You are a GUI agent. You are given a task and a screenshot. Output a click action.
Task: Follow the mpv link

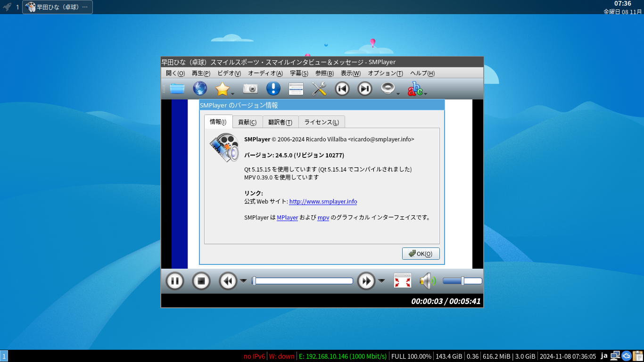[x=323, y=218]
